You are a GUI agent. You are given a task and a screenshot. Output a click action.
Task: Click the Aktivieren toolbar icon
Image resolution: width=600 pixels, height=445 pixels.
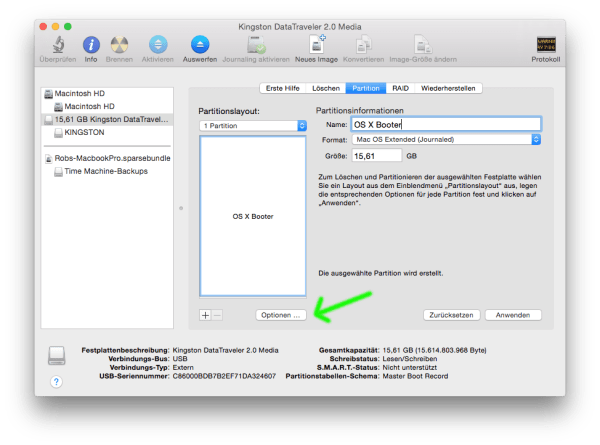coord(158,45)
